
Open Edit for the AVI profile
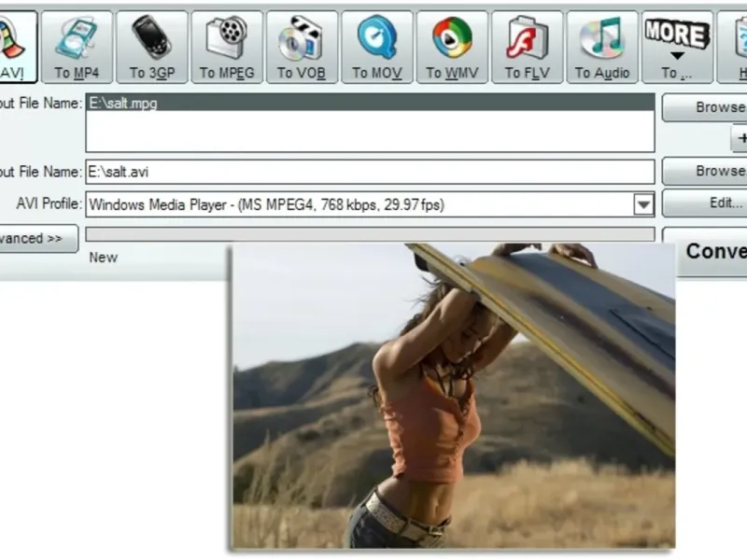tap(705, 203)
